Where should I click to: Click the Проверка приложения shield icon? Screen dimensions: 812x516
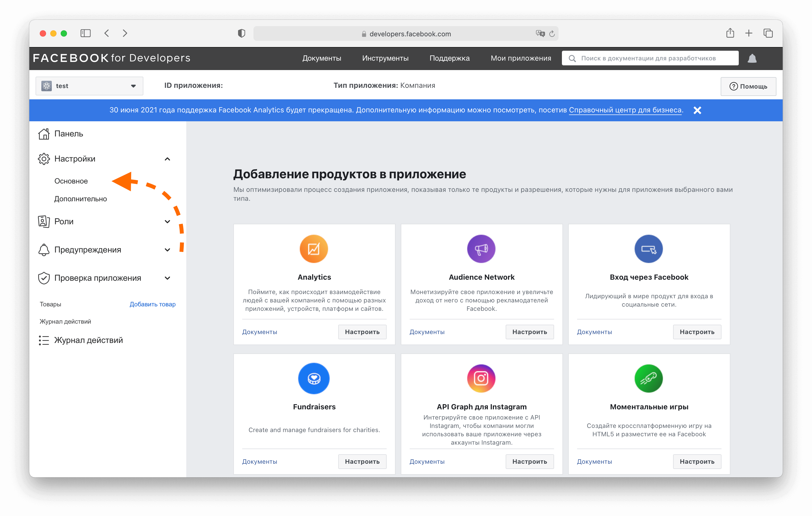click(44, 278)
